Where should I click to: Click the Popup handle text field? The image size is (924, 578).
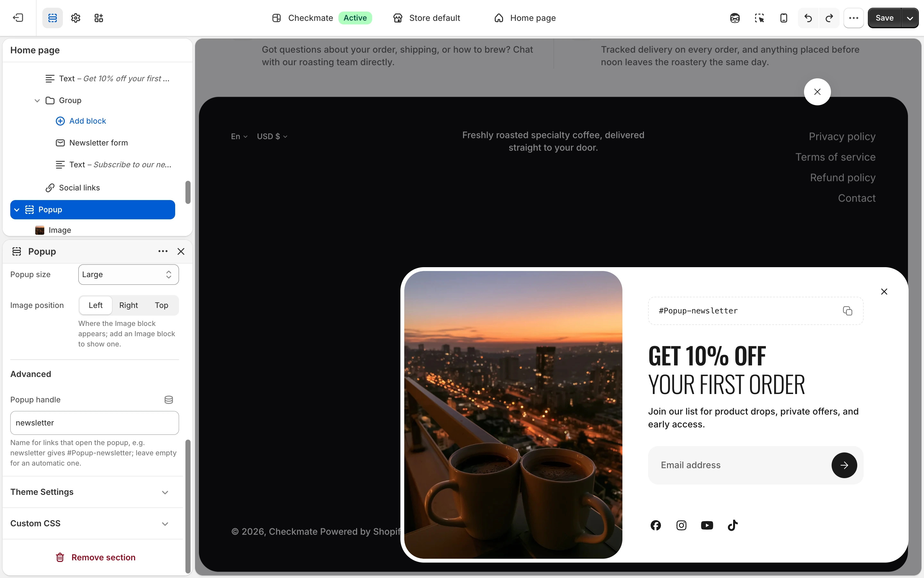click(94, 423)
